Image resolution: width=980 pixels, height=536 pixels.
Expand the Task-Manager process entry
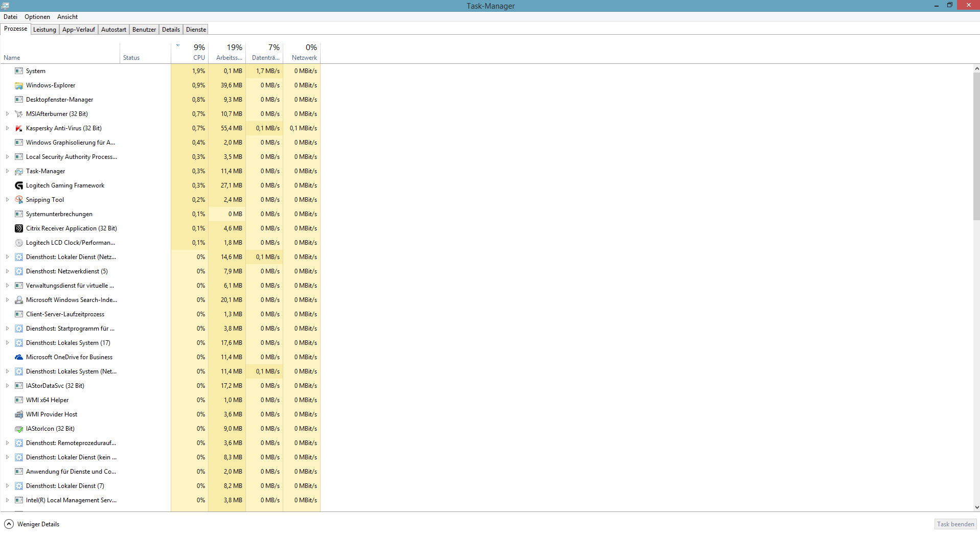pos(7,171)
